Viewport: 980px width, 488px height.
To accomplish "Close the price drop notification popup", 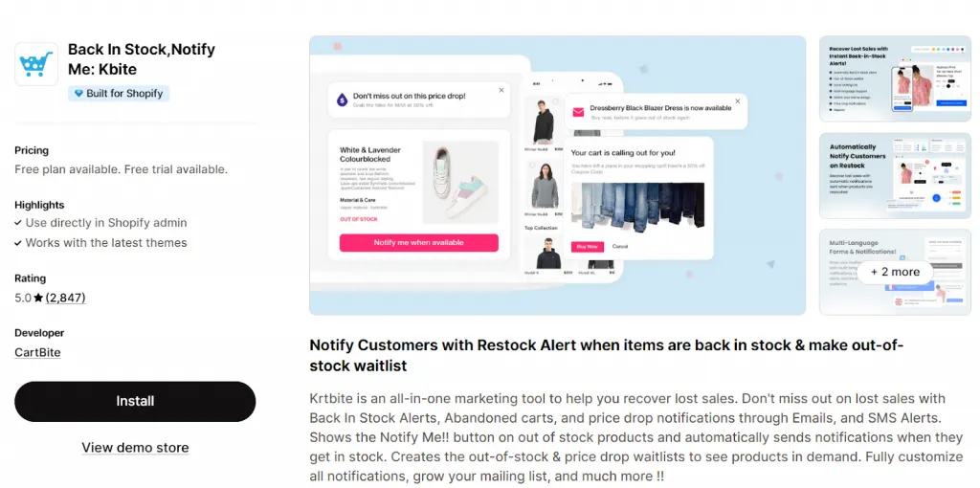I will point(501,90).
